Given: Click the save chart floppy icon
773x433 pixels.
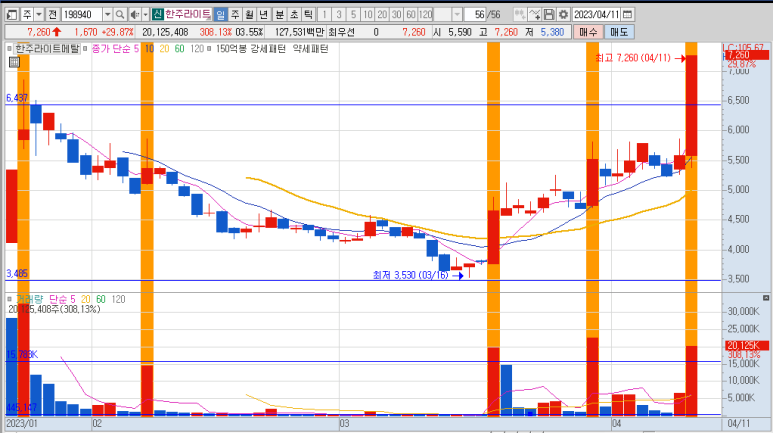Looking at the screenshot, I should point(549,14).
